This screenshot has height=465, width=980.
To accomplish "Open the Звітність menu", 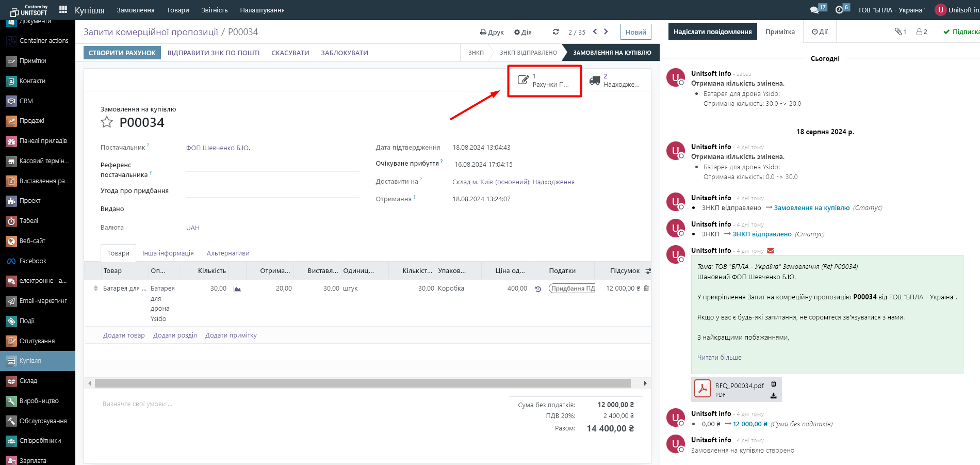I will 214,10.
